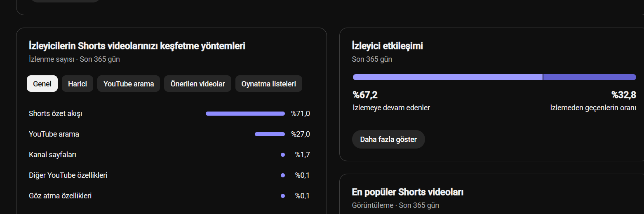Select the Oynatma listeleri filter chip

(269, 84)
